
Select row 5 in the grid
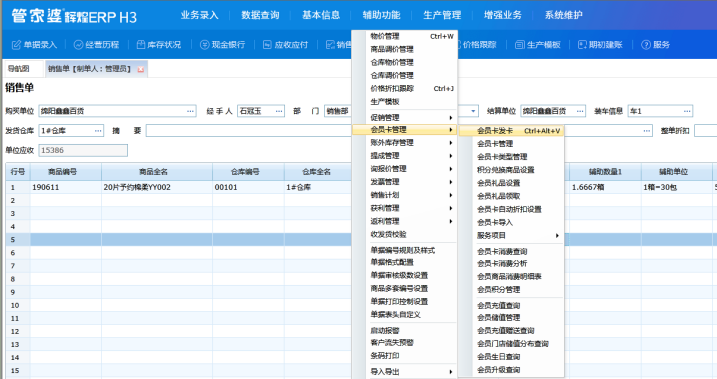click(x=361, y=240)
